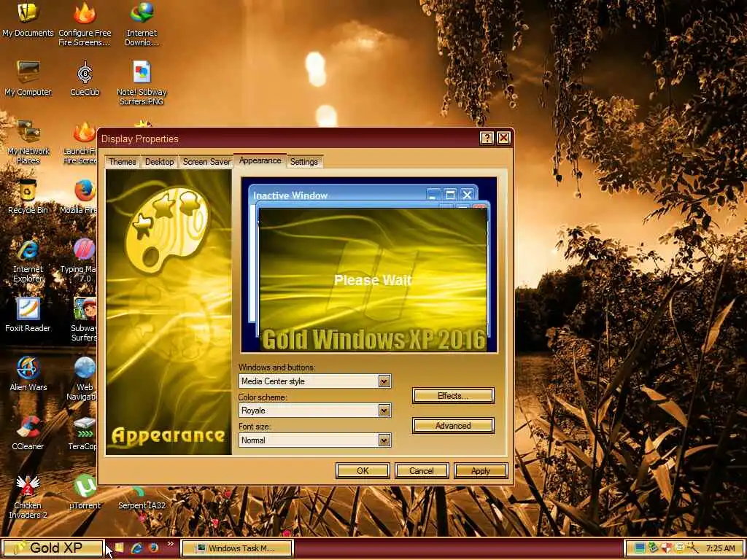Open the Internet Explorer desktop icon
The image size is (747, 560).
click(x=28, y=260)
